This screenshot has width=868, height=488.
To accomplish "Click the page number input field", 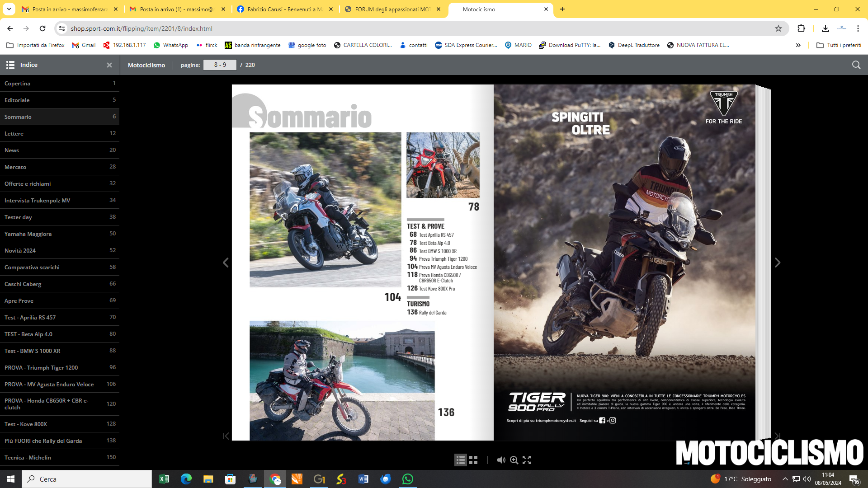I will (220, 65).
